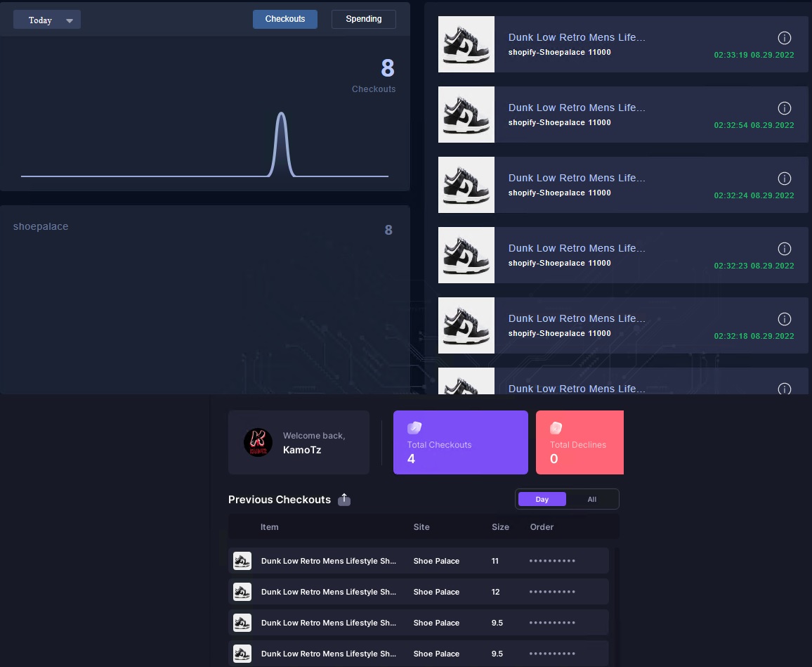Click the size 11 table cell
Image resolution: width=812 pixels, height=667 pixels.
pyautogui.click(x=495, y=561)
